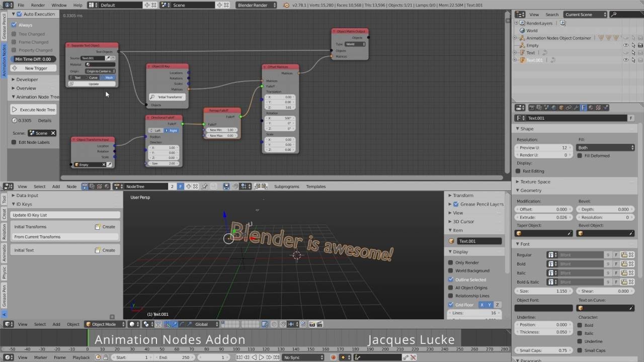Click the From Current Transforms button
Viewport: 644px width, 362px height.
coord(65,237)
